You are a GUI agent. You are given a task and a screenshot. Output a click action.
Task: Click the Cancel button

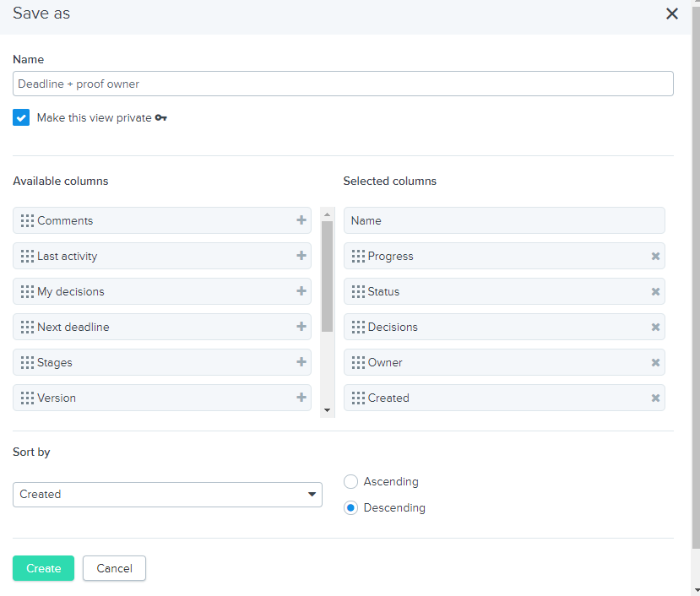[x=114, y=568]
